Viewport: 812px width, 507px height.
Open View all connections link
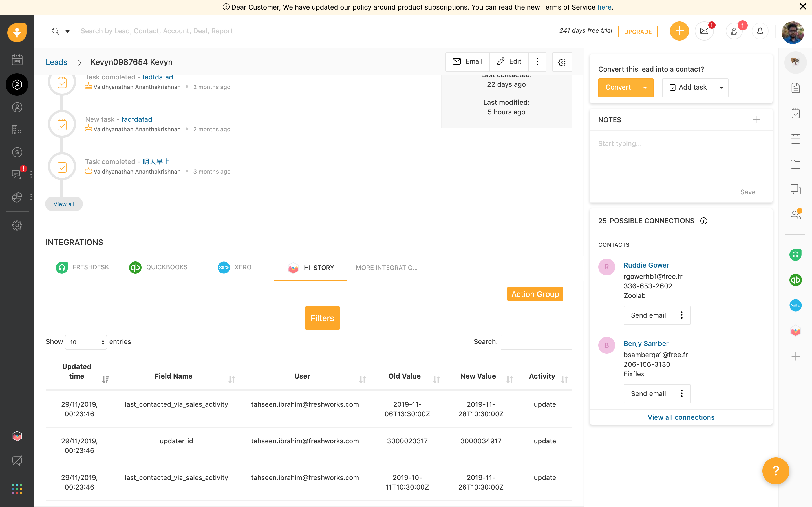point(681,417)
